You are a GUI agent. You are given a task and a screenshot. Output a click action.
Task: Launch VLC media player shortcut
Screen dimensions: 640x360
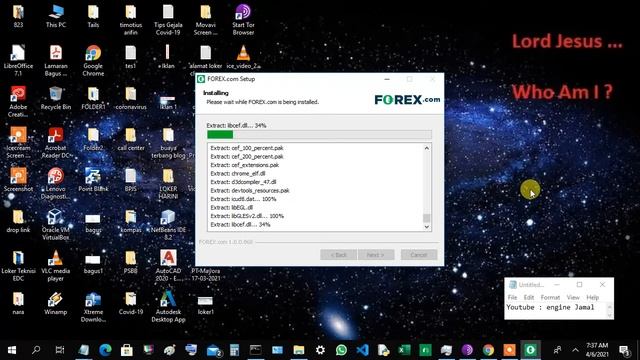[x=56, y=265]
